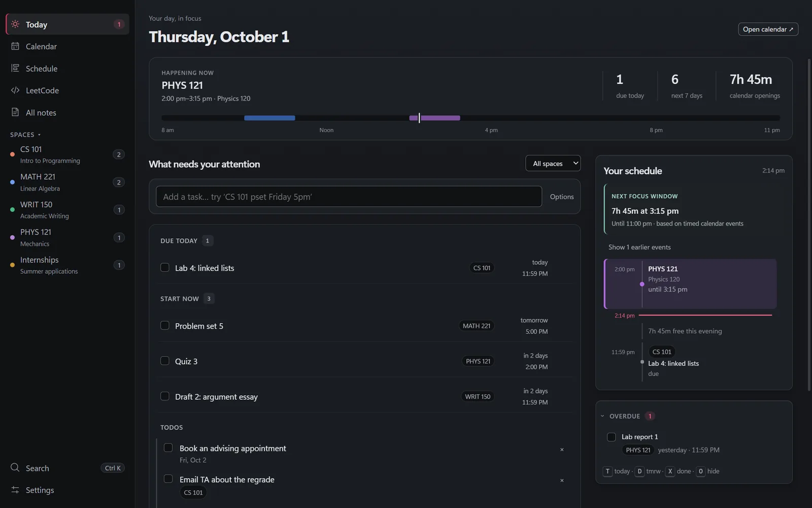
Task: Dismiss the 'Book an advising appointment' todo
Action: [562, 450]
